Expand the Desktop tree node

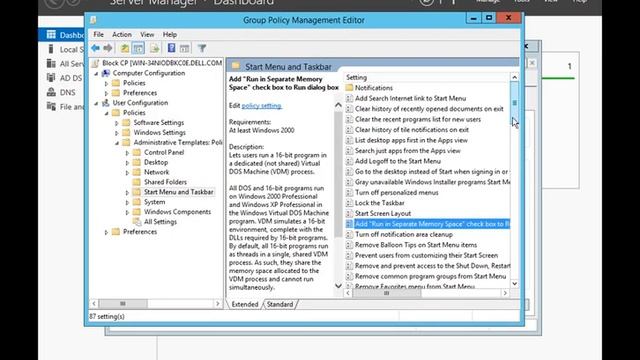click(x=127, y=162)
